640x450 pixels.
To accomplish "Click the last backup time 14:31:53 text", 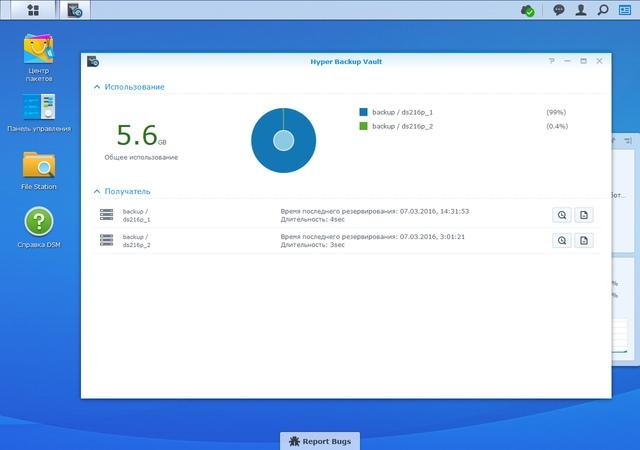I will (x=375, y=211).
